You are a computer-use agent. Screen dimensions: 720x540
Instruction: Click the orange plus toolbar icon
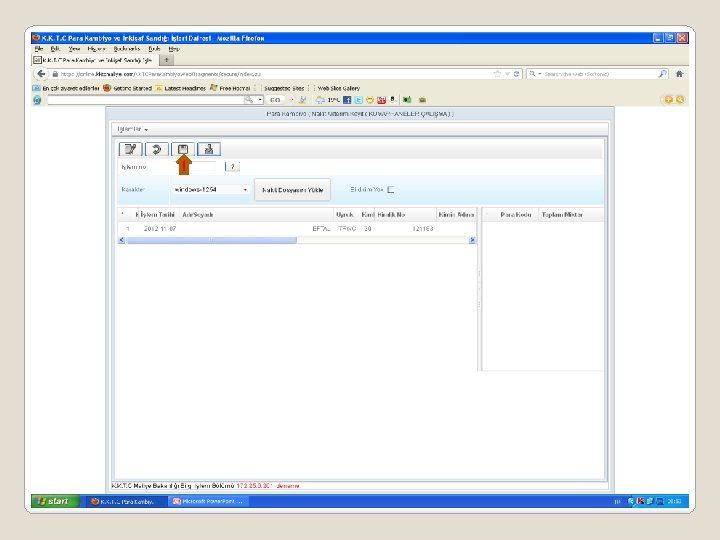pyautogui.click(x=669, y=100)
